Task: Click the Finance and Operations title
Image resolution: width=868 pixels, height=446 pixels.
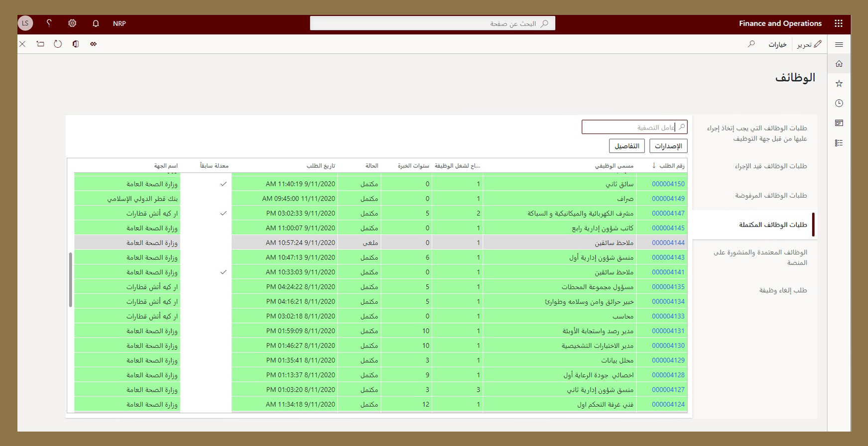Action: (780, 23)
